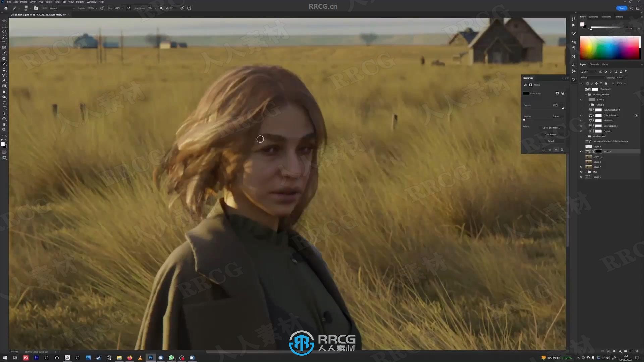
Task: Toggle visibility of layer 222222
Action: [581, 152]
